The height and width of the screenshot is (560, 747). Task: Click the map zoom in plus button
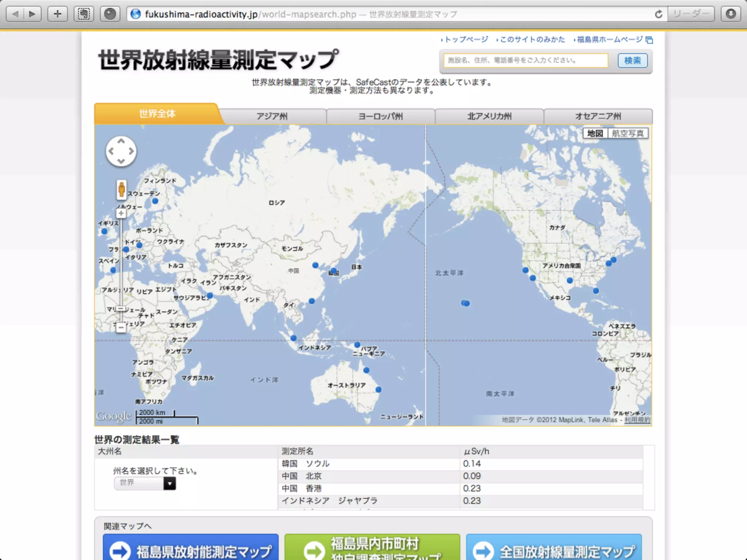click(x=121, y=213)
